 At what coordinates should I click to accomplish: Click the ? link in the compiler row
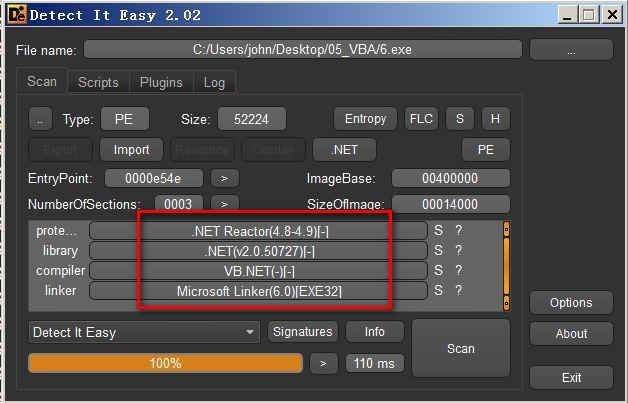459,270
